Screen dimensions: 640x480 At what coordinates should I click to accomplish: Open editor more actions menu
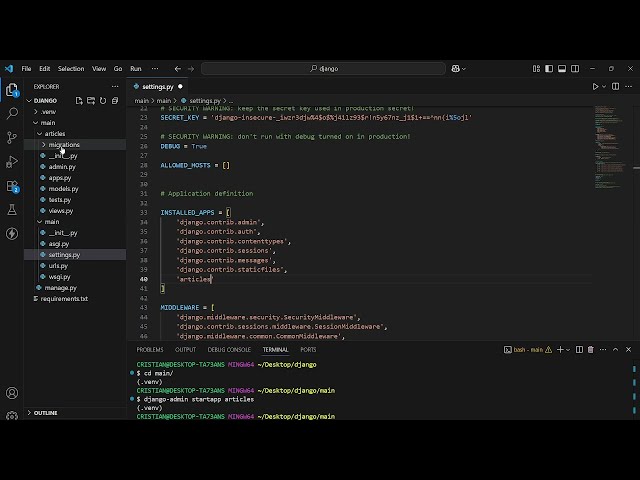pyautogui.click(x=629, y=87)
